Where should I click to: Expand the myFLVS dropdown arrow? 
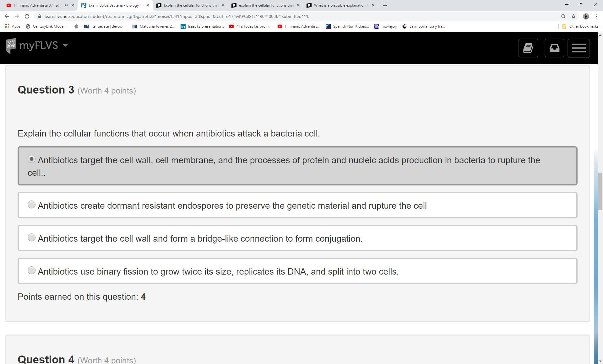pos(65,45)
